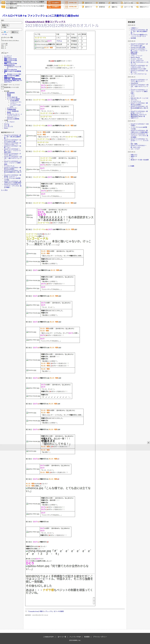Select the "and" search radio button

click(x=5, y=32)
